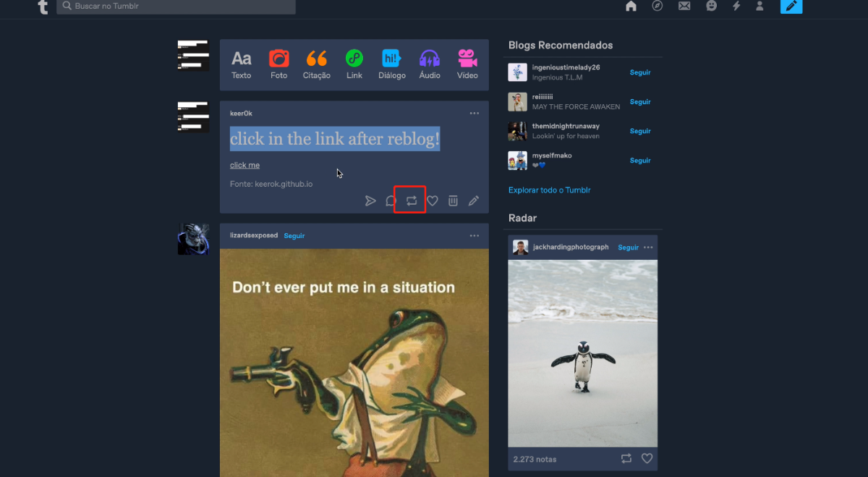Delete the keer0k post with trash icon

click(453, 200)
